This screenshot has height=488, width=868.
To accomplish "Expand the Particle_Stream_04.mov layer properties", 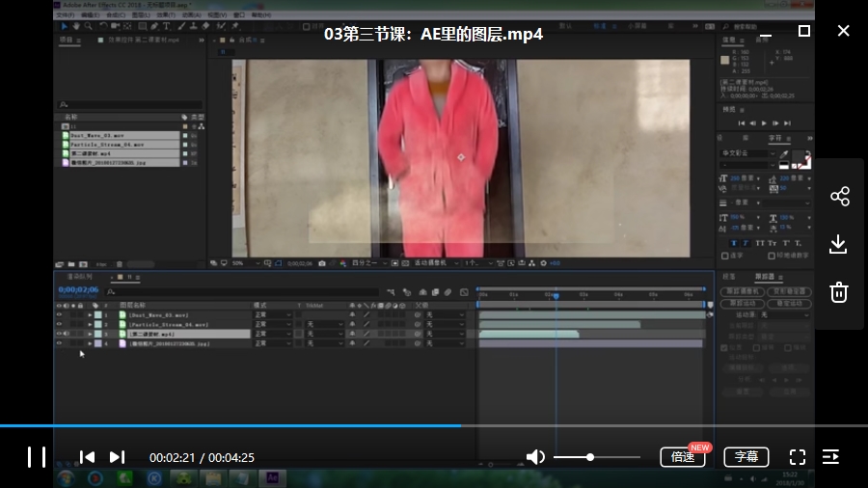I will click(90, 324).
